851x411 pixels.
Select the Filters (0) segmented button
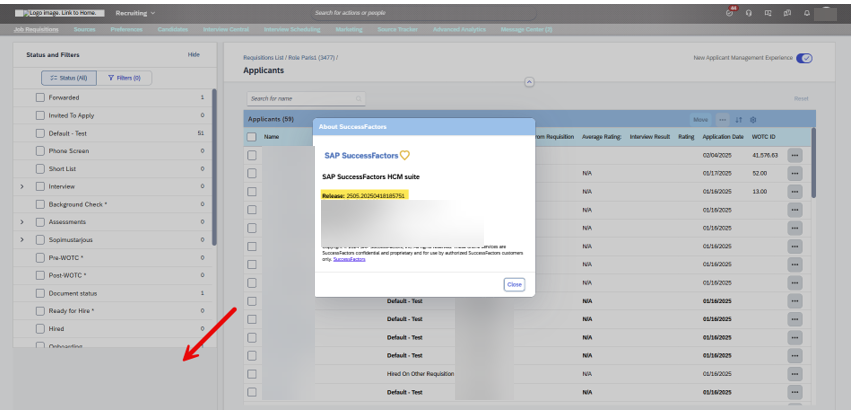124,78
